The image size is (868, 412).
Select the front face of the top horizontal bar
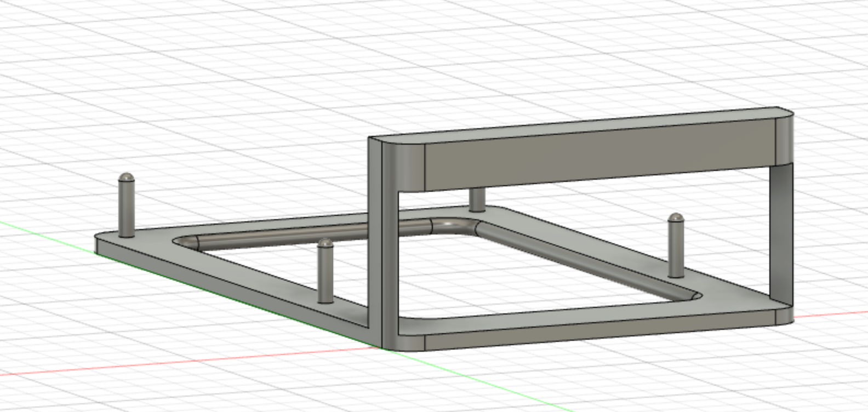tap(600, 155)
